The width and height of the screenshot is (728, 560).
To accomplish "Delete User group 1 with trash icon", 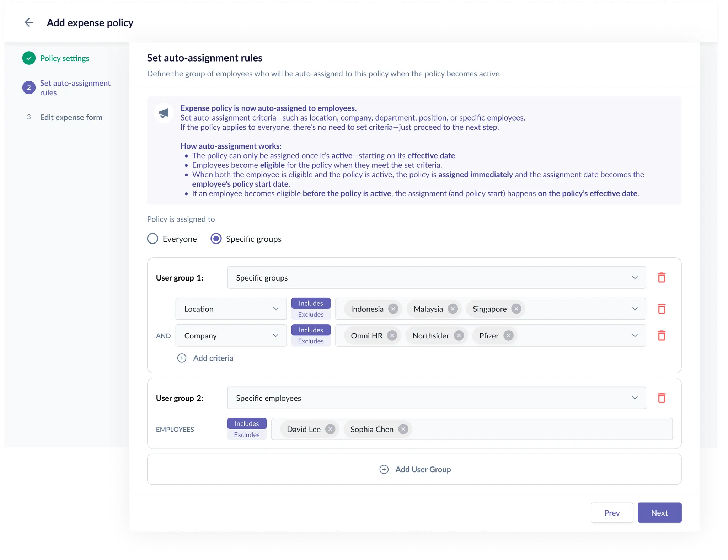I will 661,277.
